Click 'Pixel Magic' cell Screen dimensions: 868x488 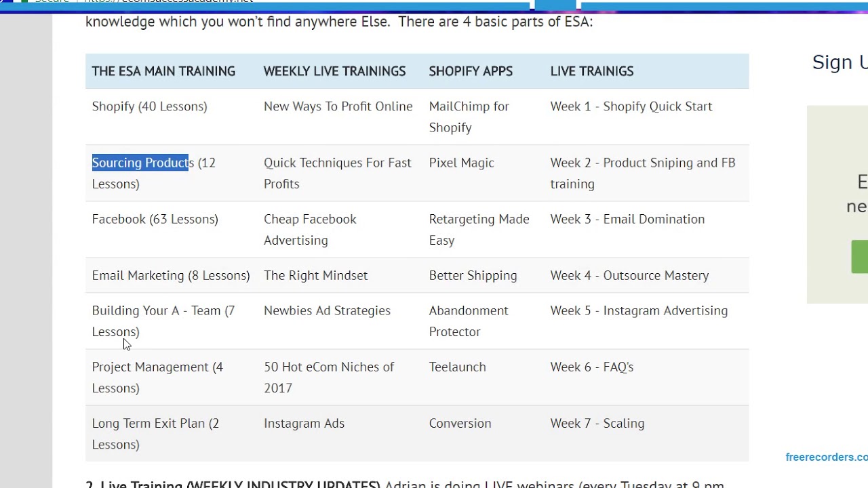point(462,163)
